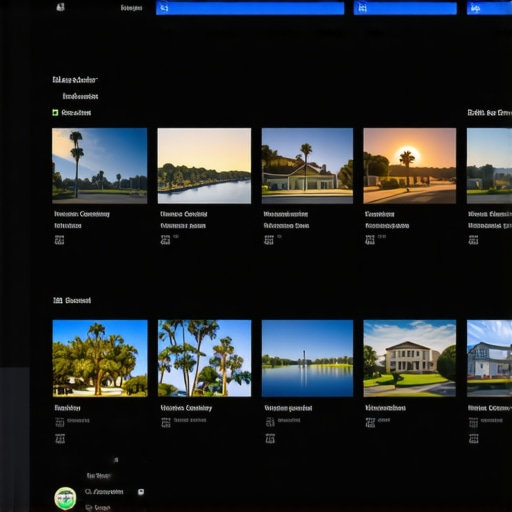512x512 pixels.
Task: Click the grid icon under the river landscape thumbnail
Action: 165,240
